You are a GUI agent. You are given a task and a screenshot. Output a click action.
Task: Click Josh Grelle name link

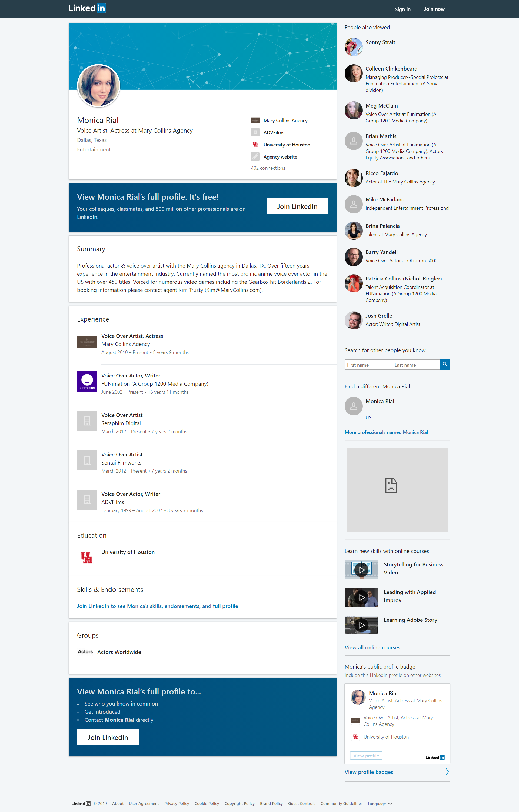[x=379, y=316]
